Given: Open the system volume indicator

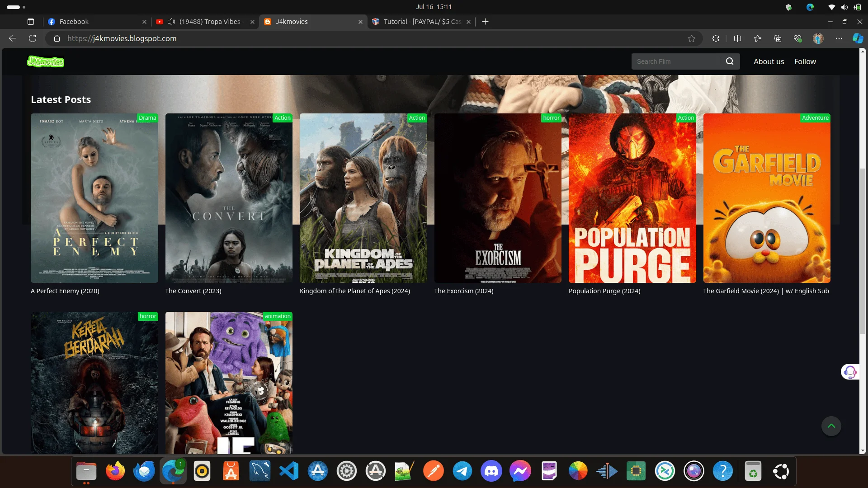Looking at the screenshot, I should tap(844, 7).
